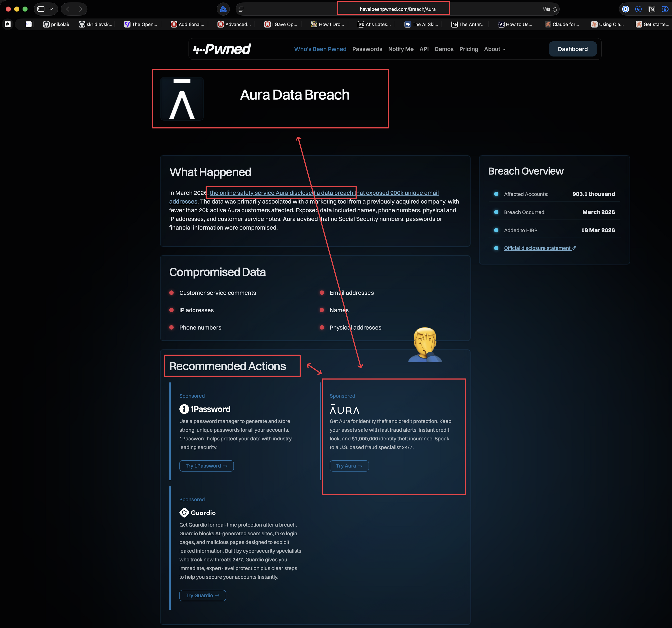Screen dimensions: 672x628
Task: Open the sidebar tab group chevron
Action: coord(51,9)
